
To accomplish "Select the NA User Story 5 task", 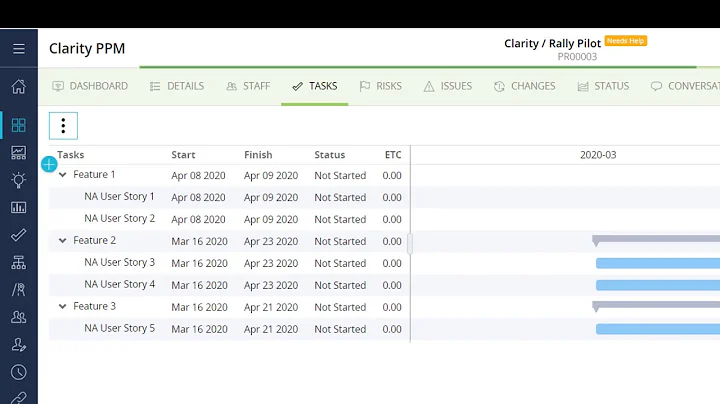I will pos(119,328).
